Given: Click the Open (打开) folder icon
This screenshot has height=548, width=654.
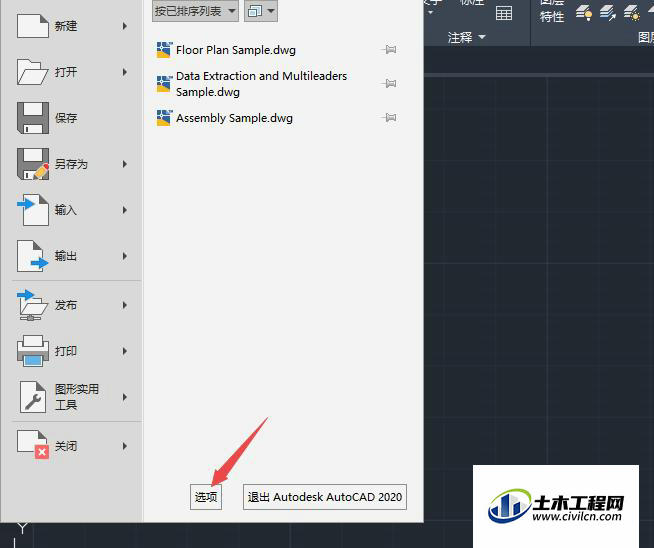Looking at the screenshot, I should (x=32, y=72).
